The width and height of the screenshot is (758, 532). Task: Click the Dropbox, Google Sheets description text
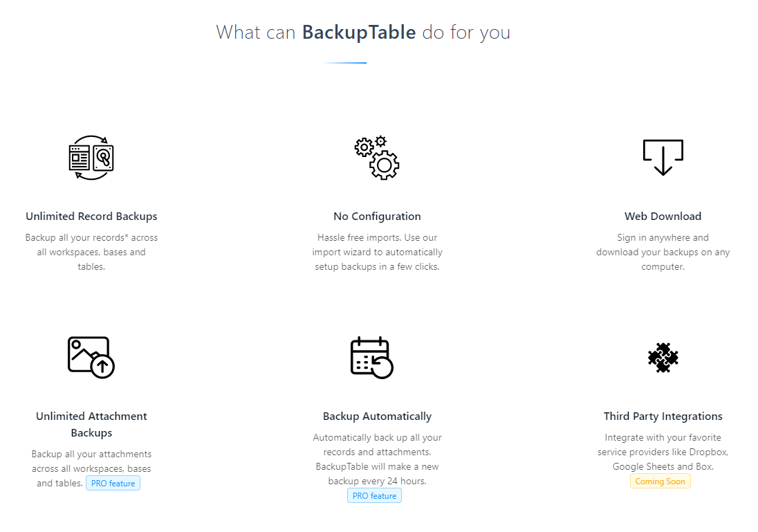tap(663, 452)
